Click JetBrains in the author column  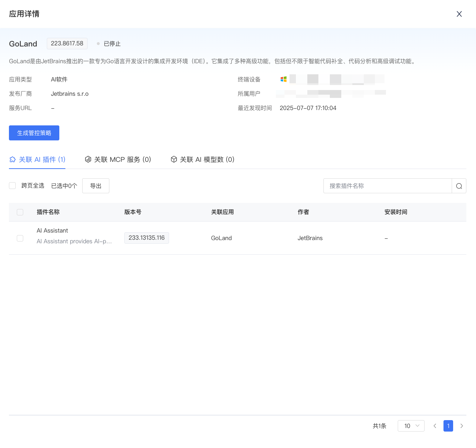(310, 238)
